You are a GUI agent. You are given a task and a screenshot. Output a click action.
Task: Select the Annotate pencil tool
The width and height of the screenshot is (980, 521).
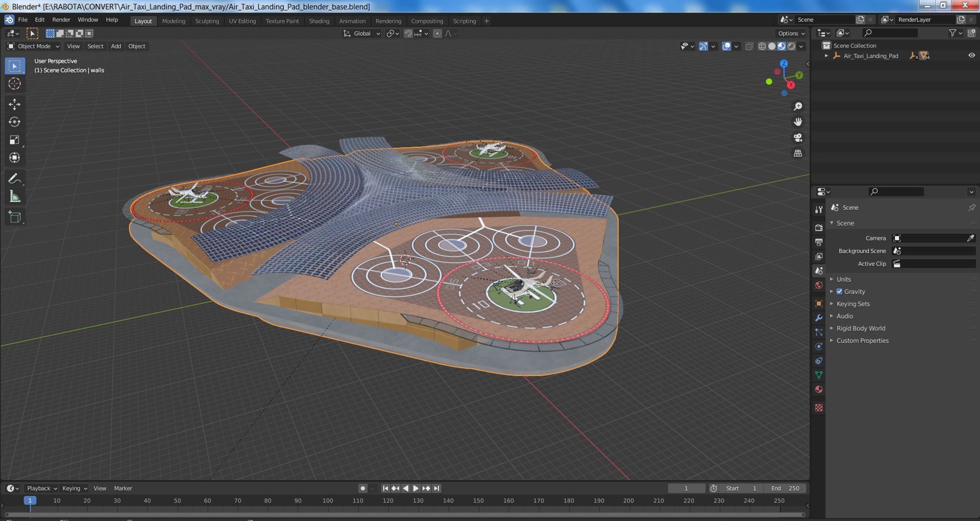(x=14, y=179)
